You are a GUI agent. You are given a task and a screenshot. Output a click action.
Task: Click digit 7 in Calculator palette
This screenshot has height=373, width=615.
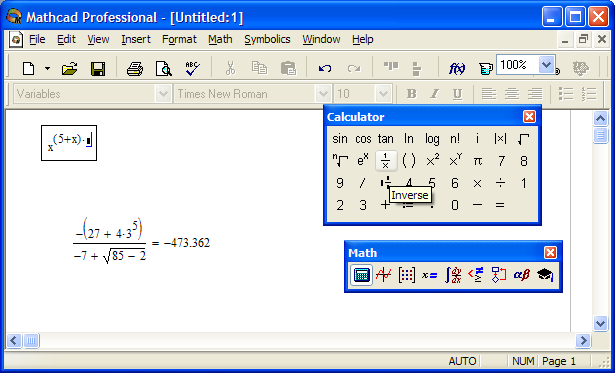(x=501, y=161)
